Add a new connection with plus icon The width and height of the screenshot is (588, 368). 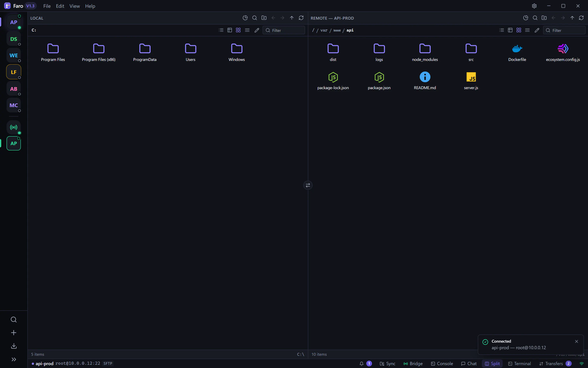[14, 333]
